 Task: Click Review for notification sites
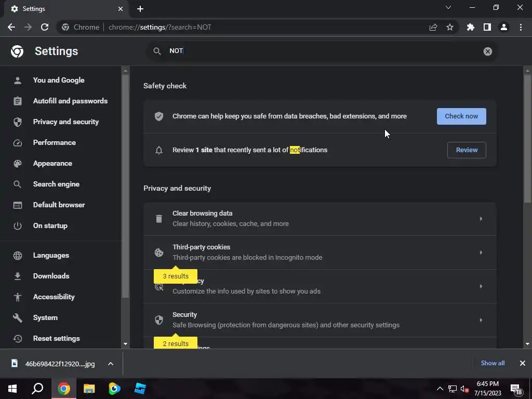pyautogui.click(x=467, y=150)
